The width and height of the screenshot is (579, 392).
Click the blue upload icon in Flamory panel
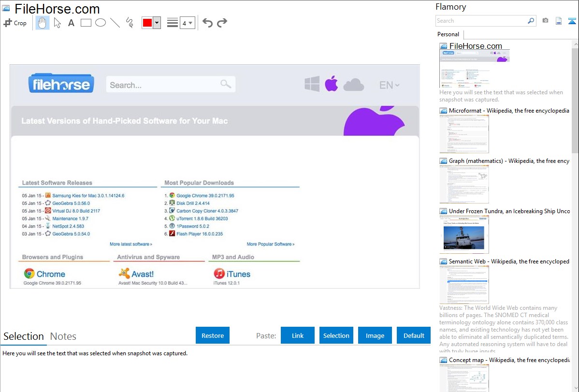[572, 21]
